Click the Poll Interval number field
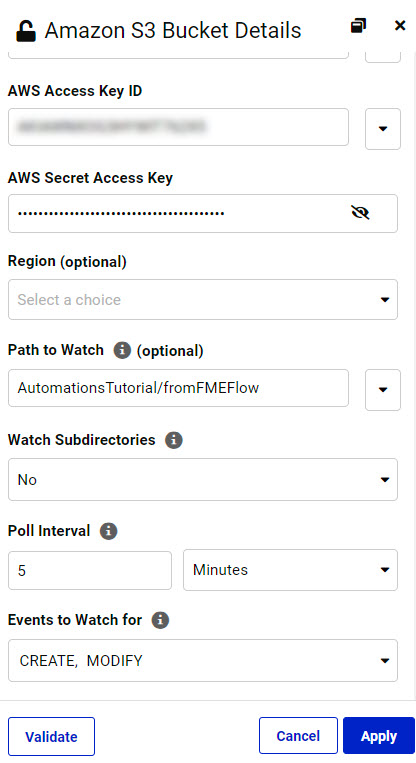Viewport: 416px width, 763px height. (x=90, y=570)
